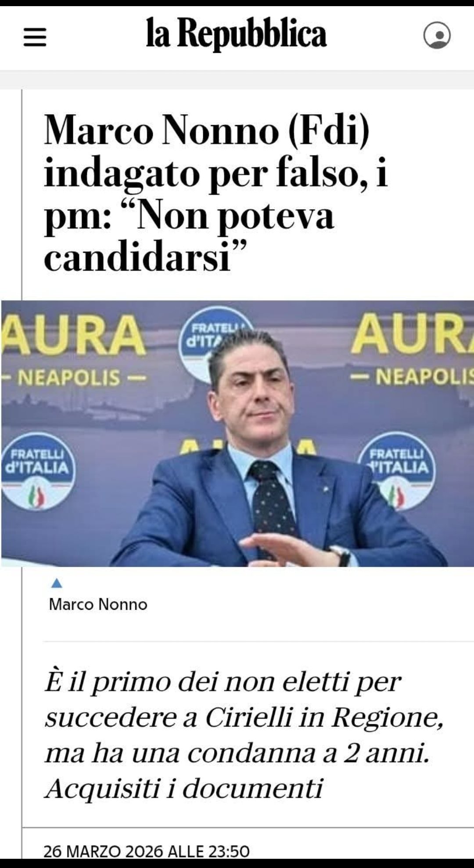Tap the wristwatch in the article photo
Viewport: 474px width, 868px height.
[341, 555]
